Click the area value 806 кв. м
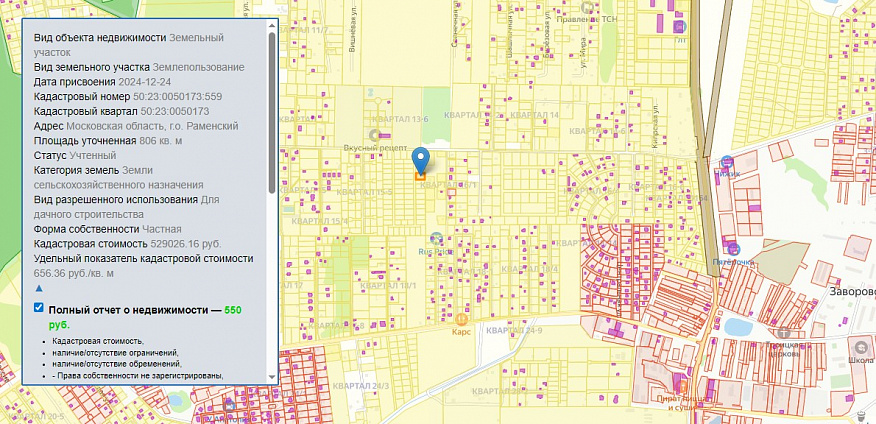This screenshot has height=424, width=876. [x=160, y=140]
